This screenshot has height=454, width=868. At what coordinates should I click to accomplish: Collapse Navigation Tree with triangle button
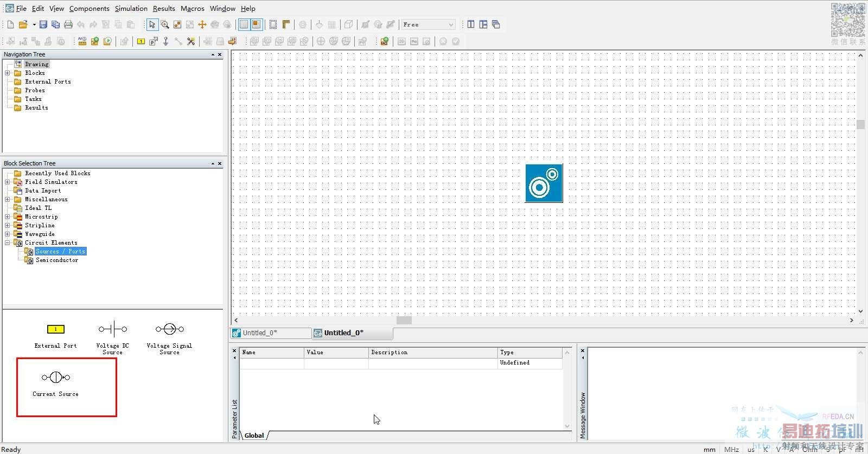[213, 55]
